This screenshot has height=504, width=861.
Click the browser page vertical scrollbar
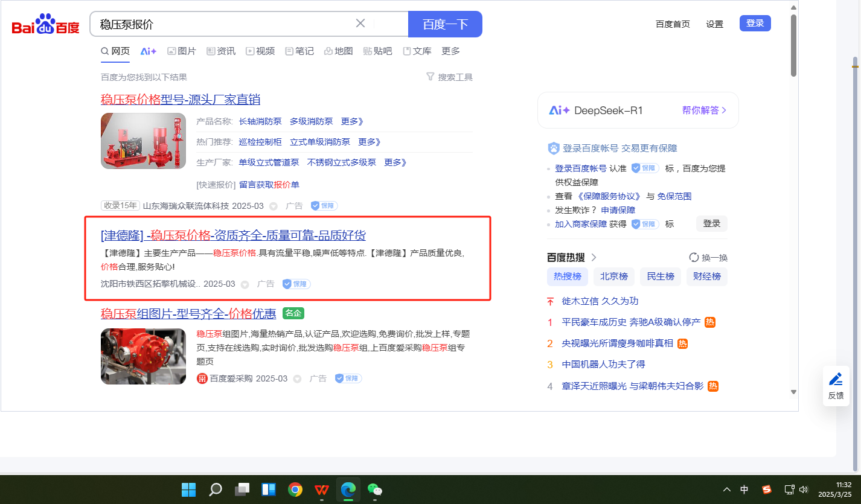coord(793,45)
